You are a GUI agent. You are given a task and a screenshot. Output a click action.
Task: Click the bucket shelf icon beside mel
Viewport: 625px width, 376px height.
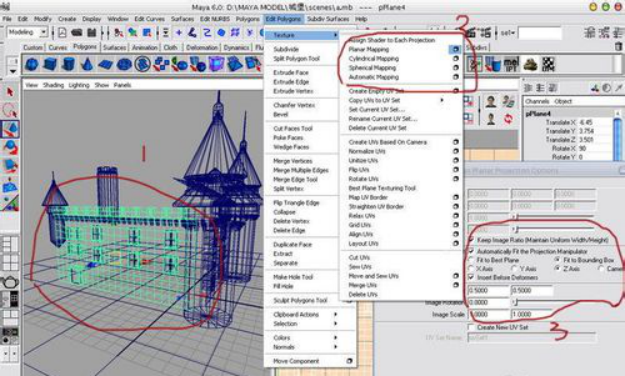(x=493, y=64)
